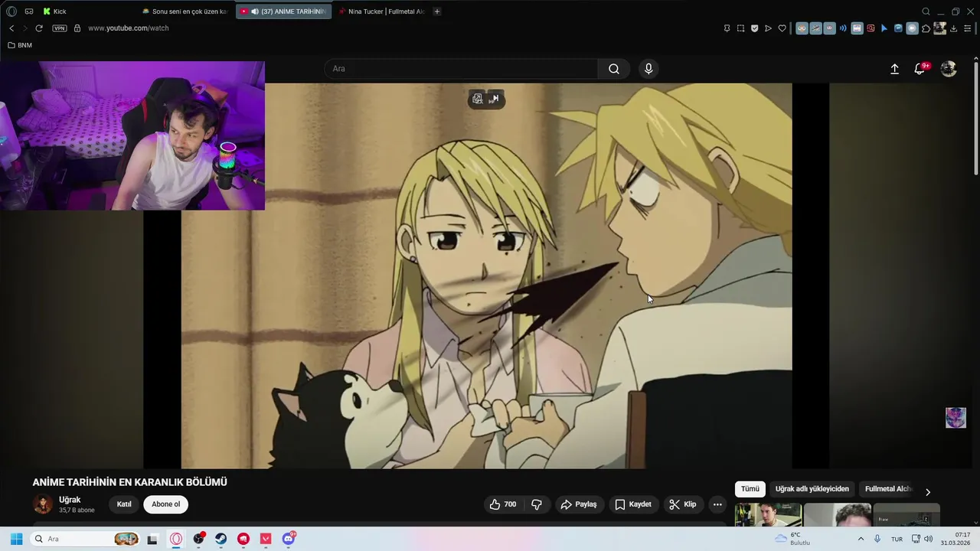The image size is (980, 551).
Task: Select the Tümü filter chip
Action: 750,489
